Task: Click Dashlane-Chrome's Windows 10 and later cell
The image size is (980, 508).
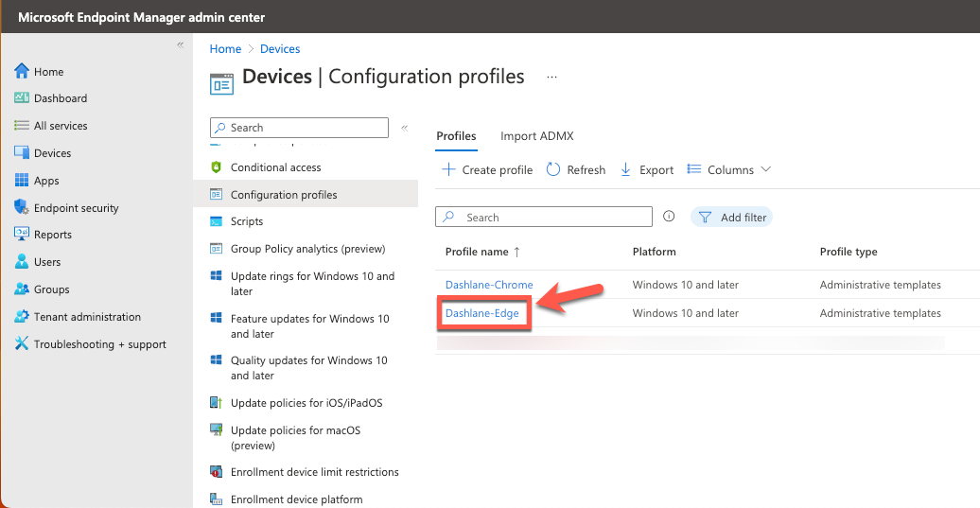Action: coord(686,285)
